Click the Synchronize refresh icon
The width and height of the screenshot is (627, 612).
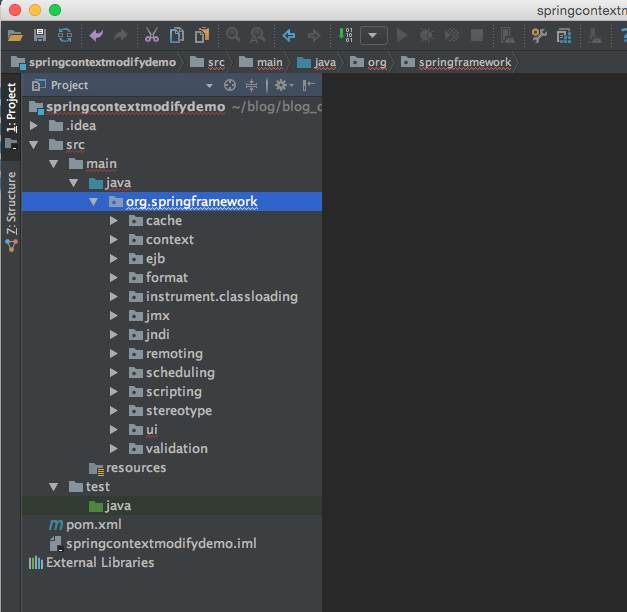tap(65, 35)
